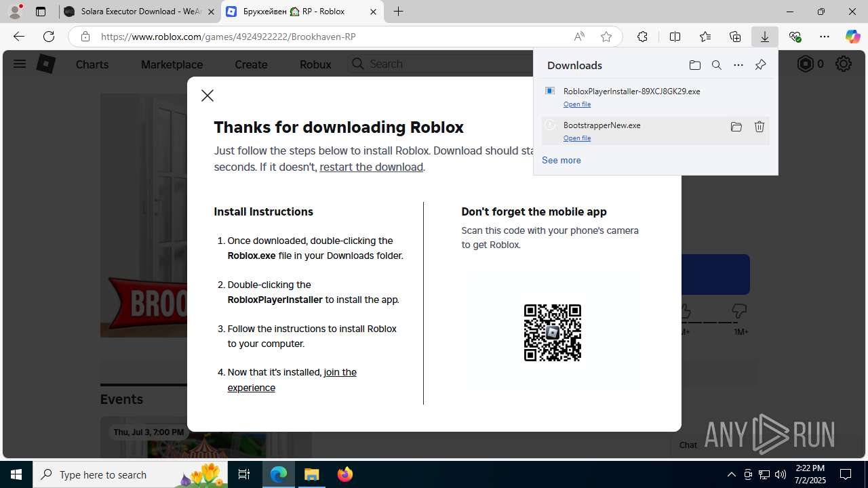View site information lock icon

pos(85,37)
